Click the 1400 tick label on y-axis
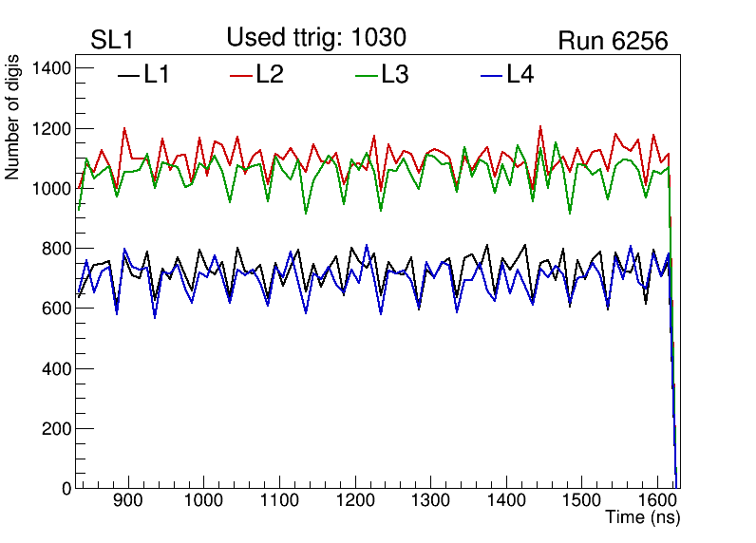The image size is (756, 543). [51, 68]
